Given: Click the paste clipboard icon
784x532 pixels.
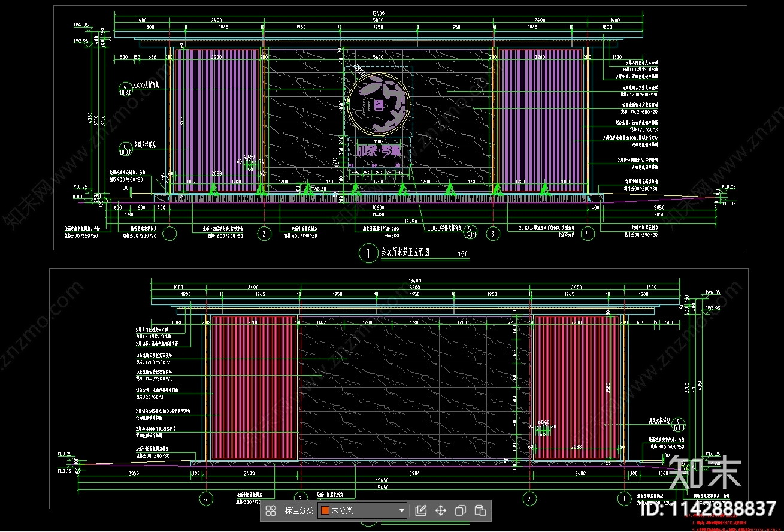Looking at the screenshot, I should 480,510.
